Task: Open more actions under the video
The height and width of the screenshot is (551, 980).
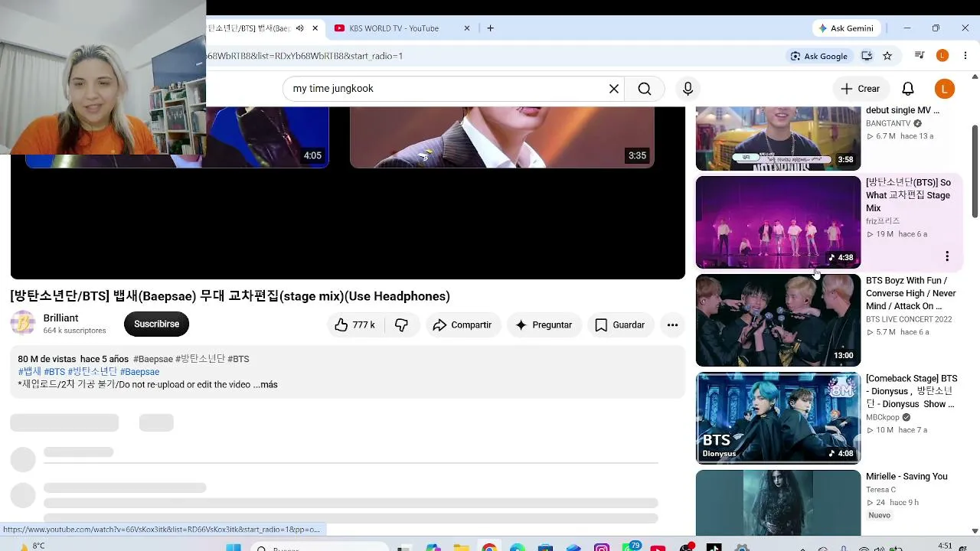Action: (x=672, y=325)
